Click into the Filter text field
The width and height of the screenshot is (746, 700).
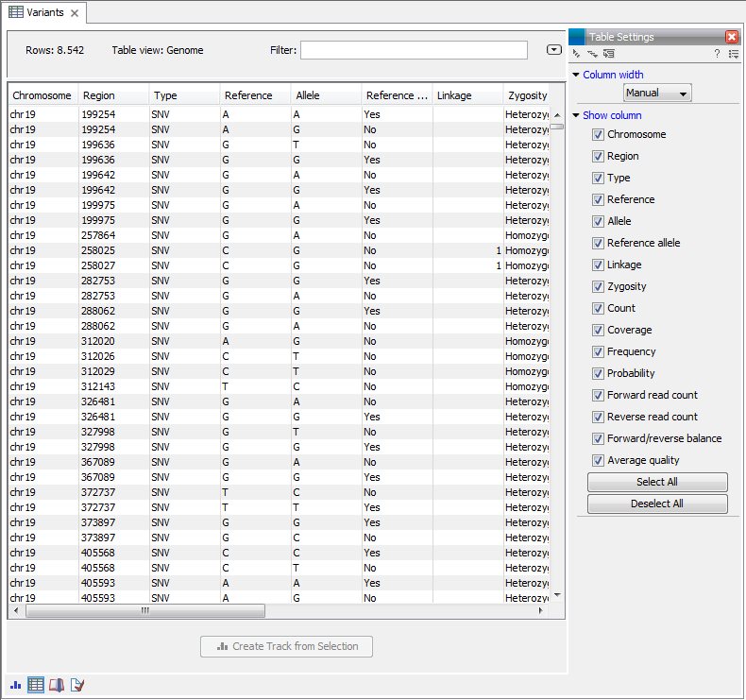(414, 50)
